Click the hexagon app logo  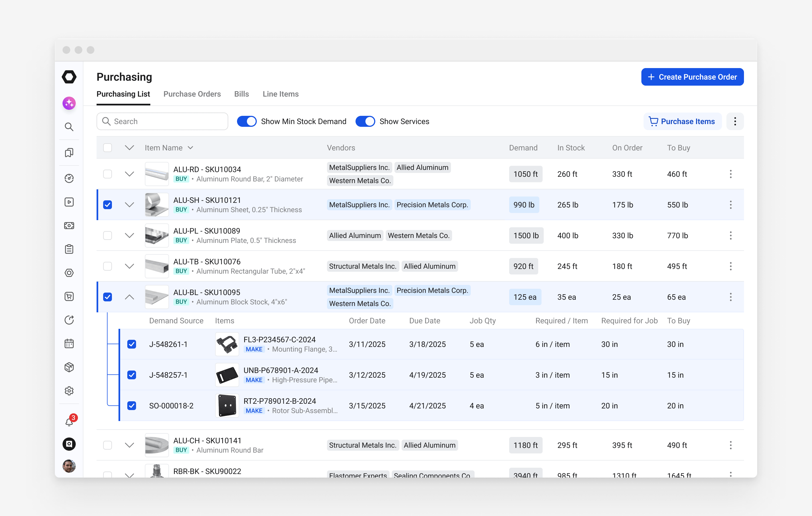pos(69,77)
